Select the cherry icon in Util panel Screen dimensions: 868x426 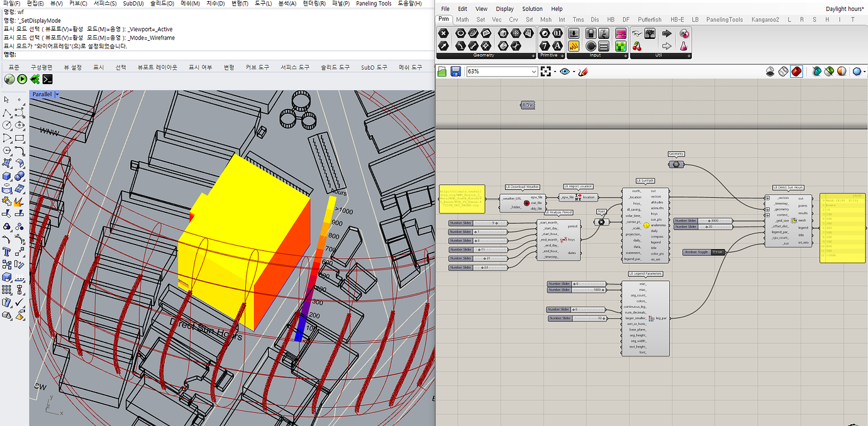pyautogui.click(x=637, y=46)
